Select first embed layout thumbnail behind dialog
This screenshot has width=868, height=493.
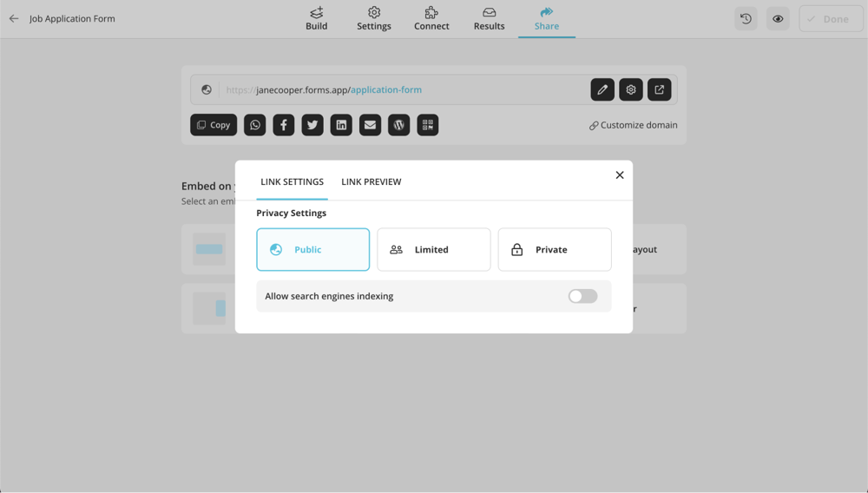tap(209, 249)
